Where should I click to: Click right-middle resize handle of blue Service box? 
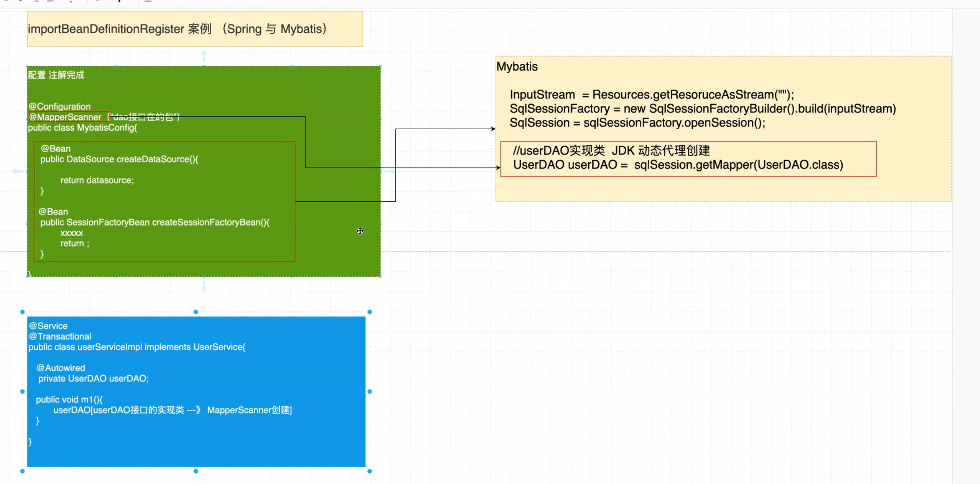pyautogui.click(x=370, y=392)
